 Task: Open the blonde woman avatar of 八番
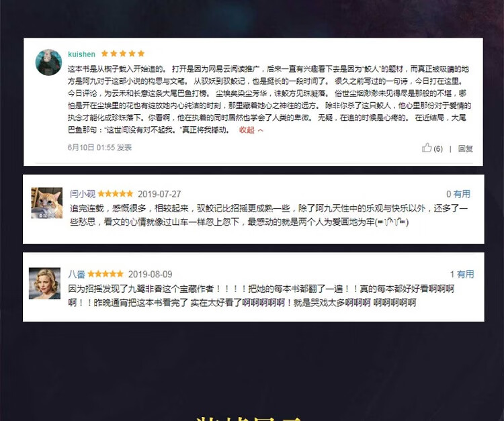pos(44,283)
